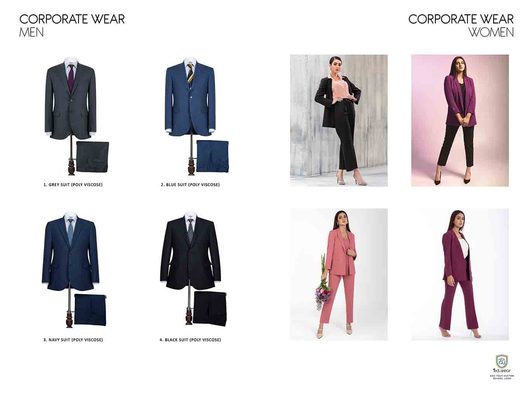Click the '2. Blue Suit (Poly Viscose)' label
The width and height of the screenshot is (532, 395).
[x=190, y=185]
